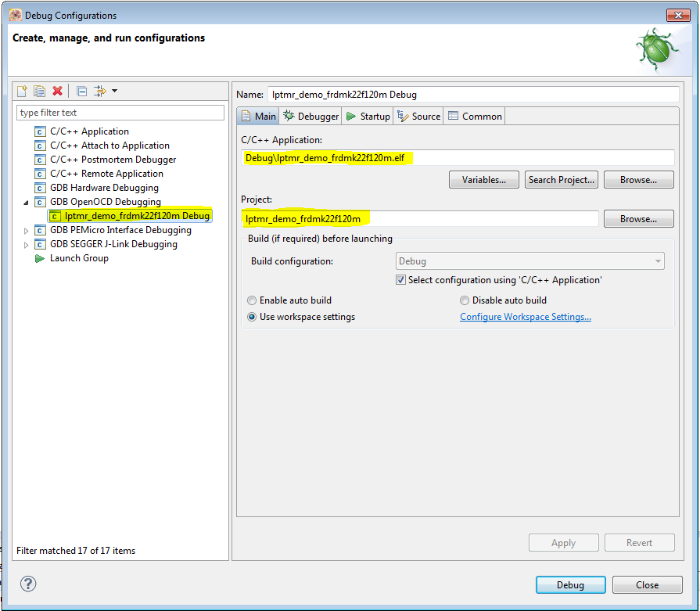Click the filter launch configurations icon
700x611 pixels.
[x=100, y=91]
